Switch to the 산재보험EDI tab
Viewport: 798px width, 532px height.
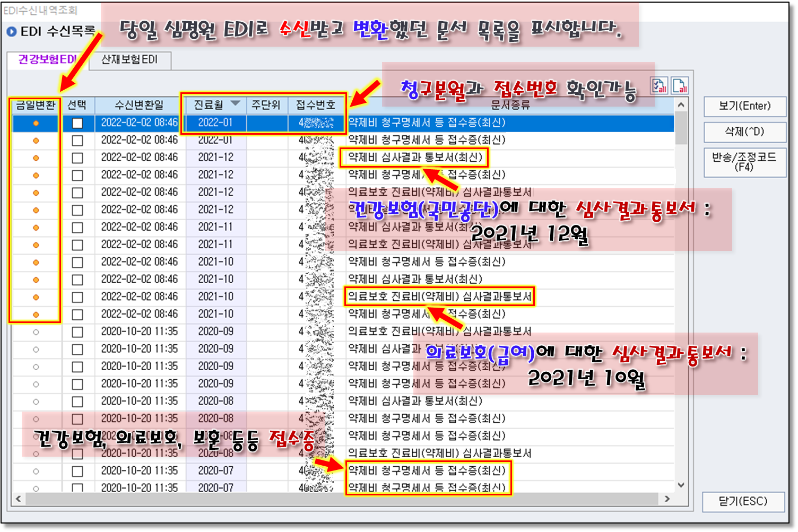129,60
